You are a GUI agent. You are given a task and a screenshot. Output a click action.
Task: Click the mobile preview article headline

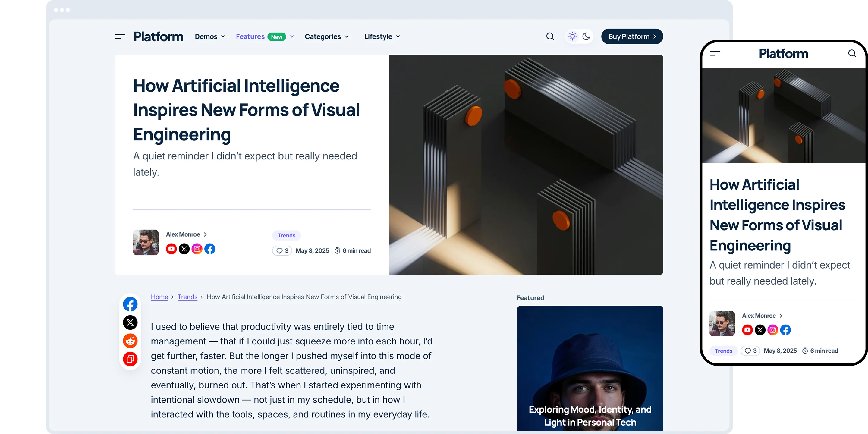(777, 215)
